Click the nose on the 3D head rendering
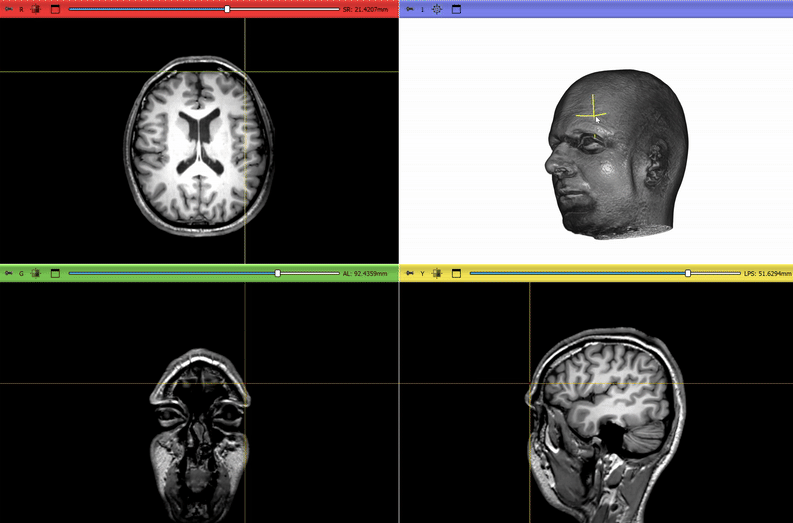This screenshot has height=523, width=793. tap(555, 161)
